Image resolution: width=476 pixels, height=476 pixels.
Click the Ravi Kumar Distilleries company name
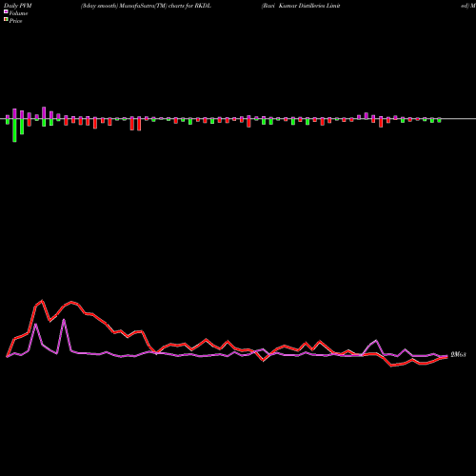[x=301, y=6]
